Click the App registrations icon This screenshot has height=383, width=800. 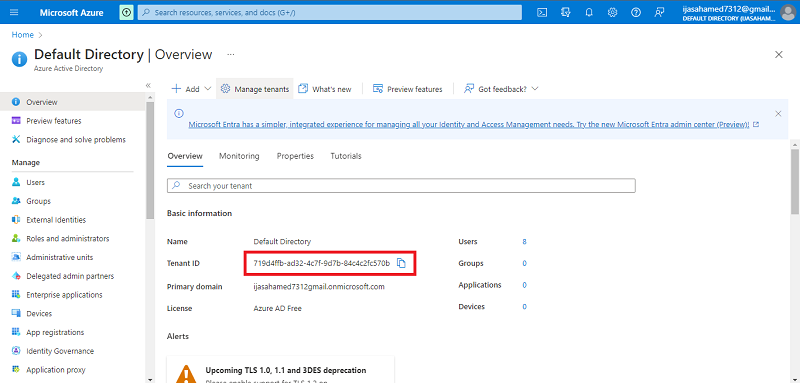coord(16,332)
